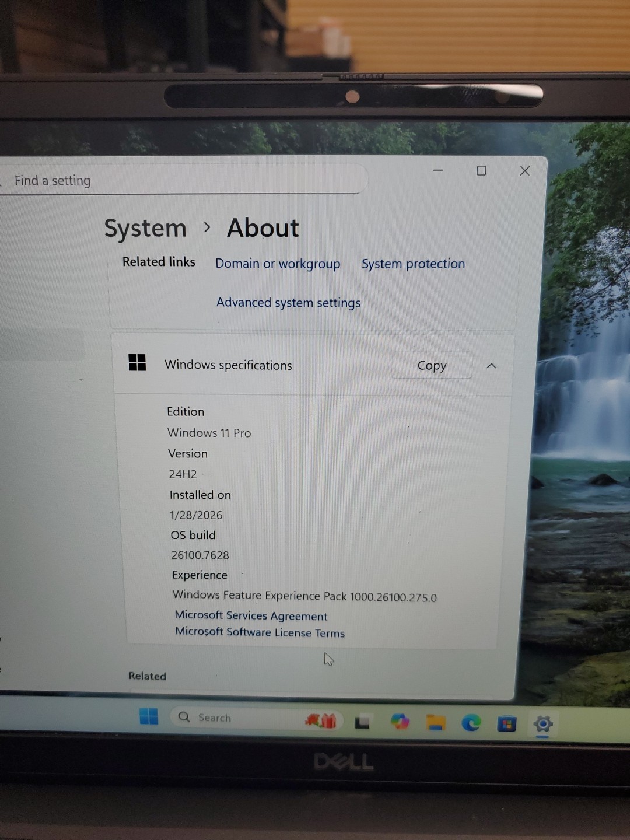Click the Related section heading
Screen dimensions: 630x840
[147, 675]
